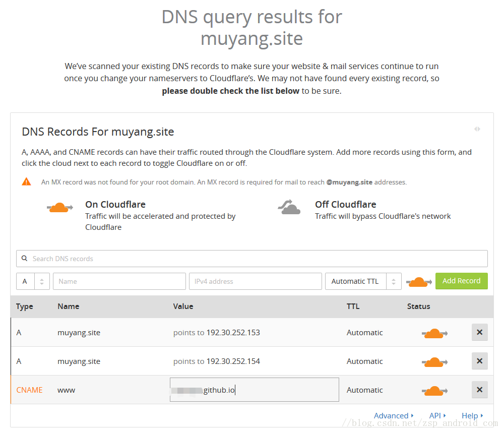Toggle Cloudflare cloud for www CNAME record
The width and height of the screenshot is (504, 433).
(x=434, y=391)
